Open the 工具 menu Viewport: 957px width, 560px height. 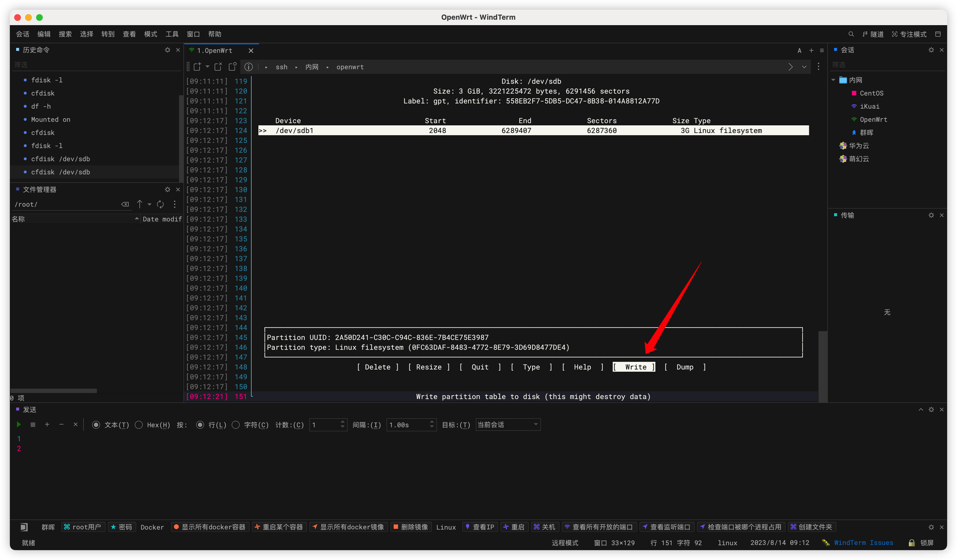172,34
